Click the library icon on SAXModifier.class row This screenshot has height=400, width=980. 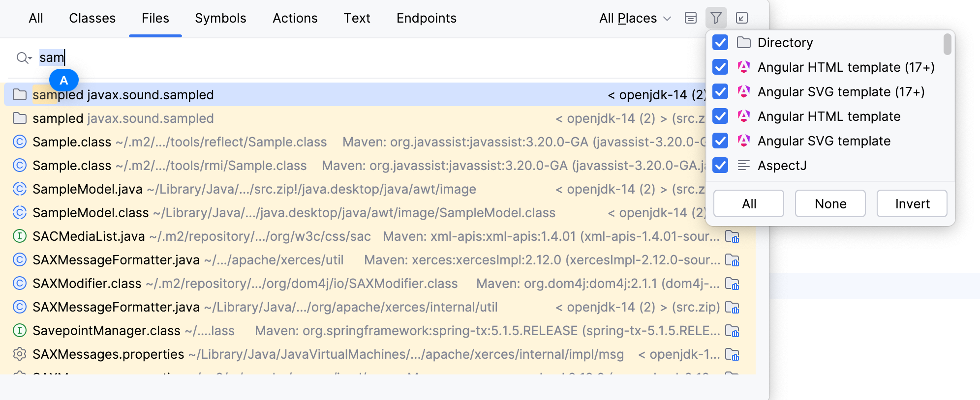732,284
